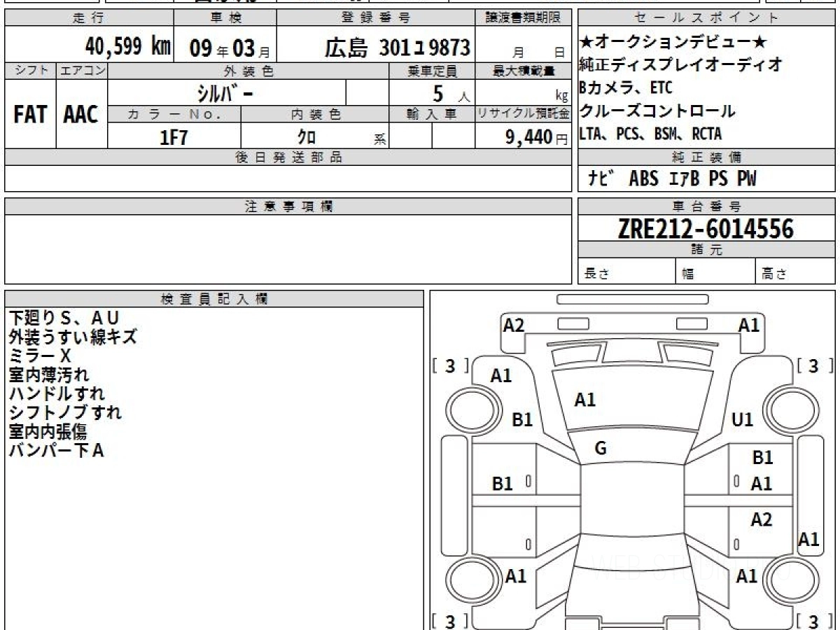Select chassis number ZRE212-6014556

click(706, 228)
